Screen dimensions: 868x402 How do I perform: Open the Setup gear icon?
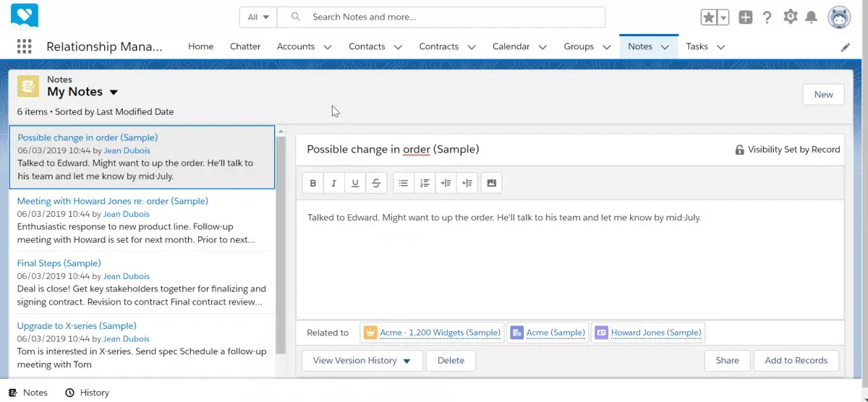point(790,17)
